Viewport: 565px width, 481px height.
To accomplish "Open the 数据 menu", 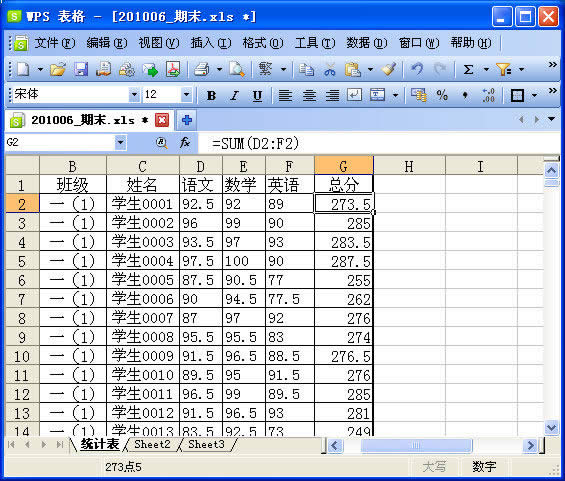I will [366, 43].
